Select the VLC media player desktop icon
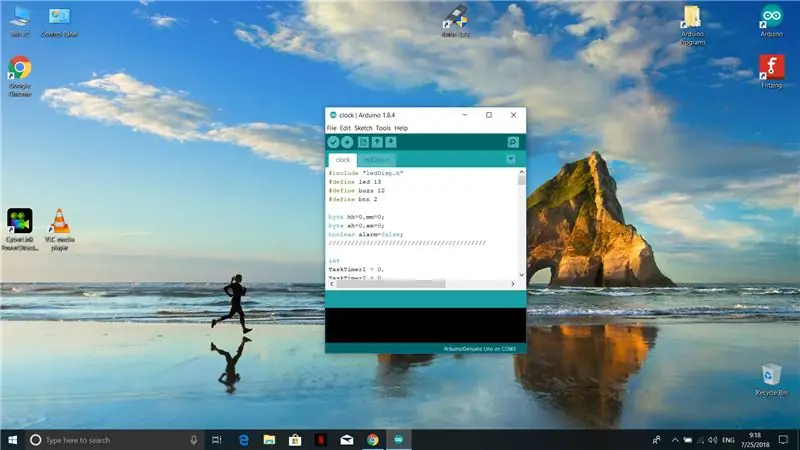Image resolution: width=800 pixels, height=450 pixels. point(60,229)
